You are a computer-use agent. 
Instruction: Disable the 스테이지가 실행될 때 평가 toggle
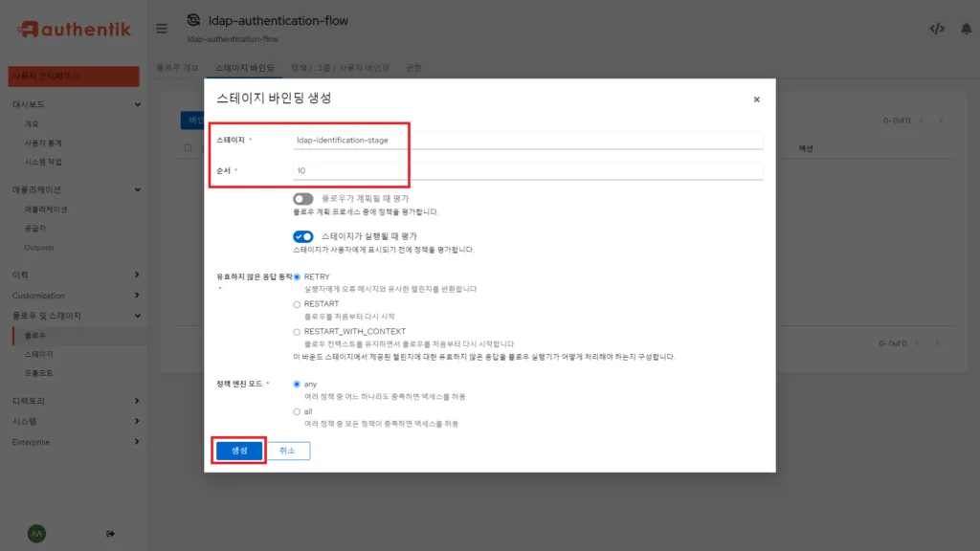pyautogui.click(x=303, y=235)
